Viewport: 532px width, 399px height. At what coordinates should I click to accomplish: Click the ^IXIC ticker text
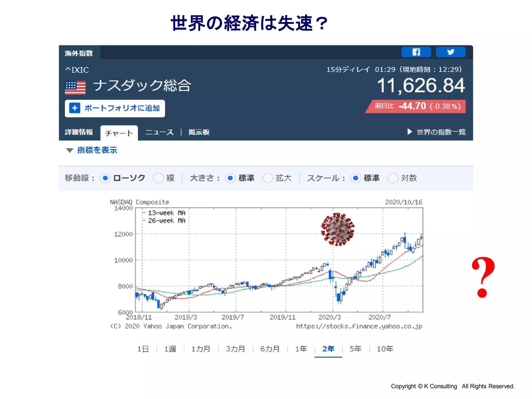(x=77, y=70)
